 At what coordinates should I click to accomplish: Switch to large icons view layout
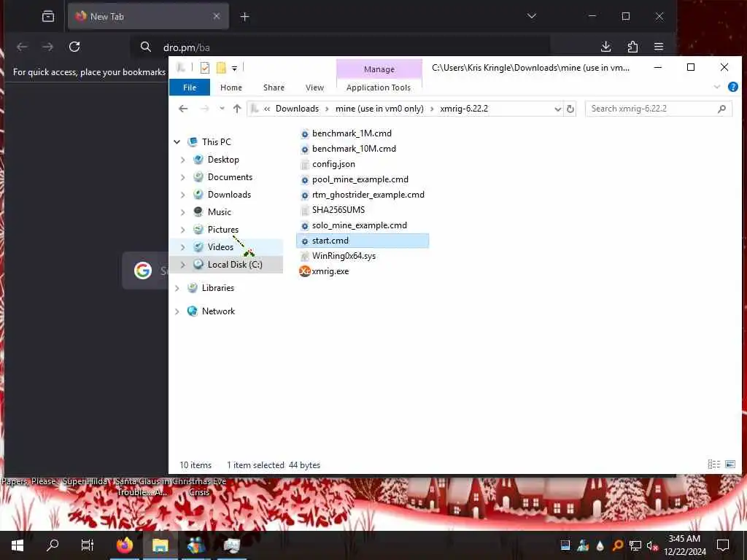(729, 464)
